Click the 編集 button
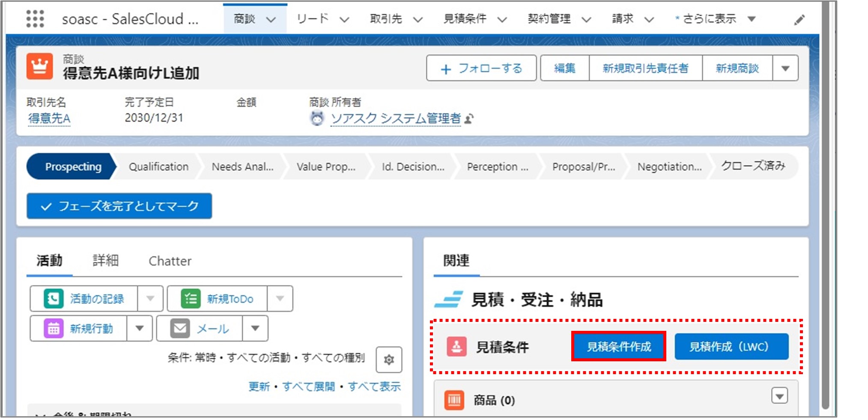 565,68
